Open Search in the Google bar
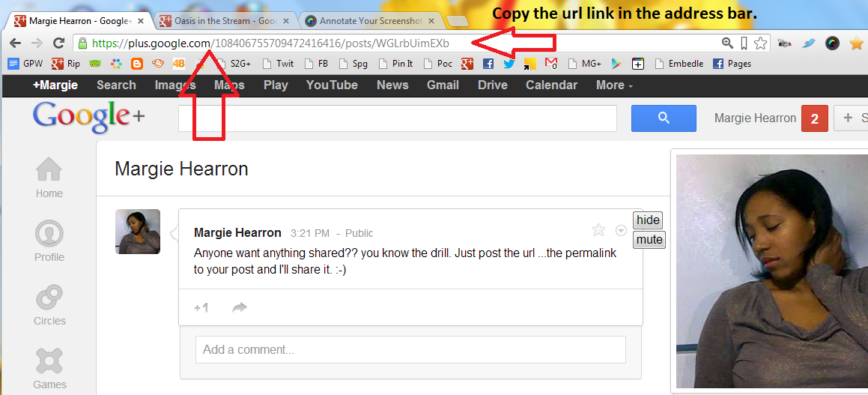The width and height of the screenshot is (868, 395). tap(116, 85)
